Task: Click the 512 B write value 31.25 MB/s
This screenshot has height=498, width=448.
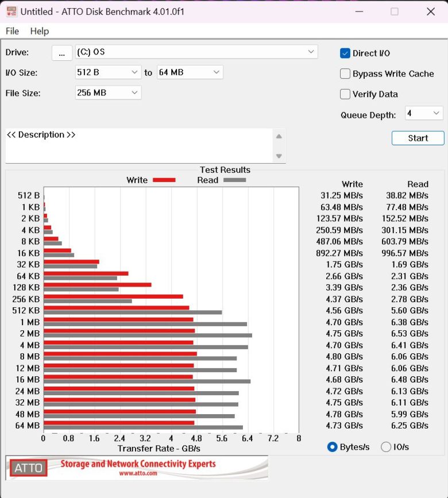Action: tap(342, 195)
